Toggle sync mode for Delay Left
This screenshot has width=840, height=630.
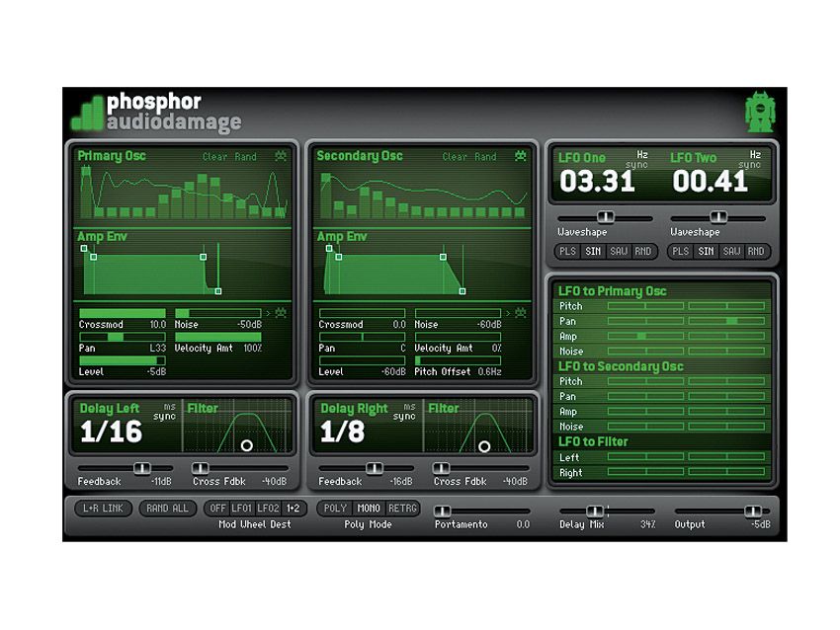(x=164, y=416)
